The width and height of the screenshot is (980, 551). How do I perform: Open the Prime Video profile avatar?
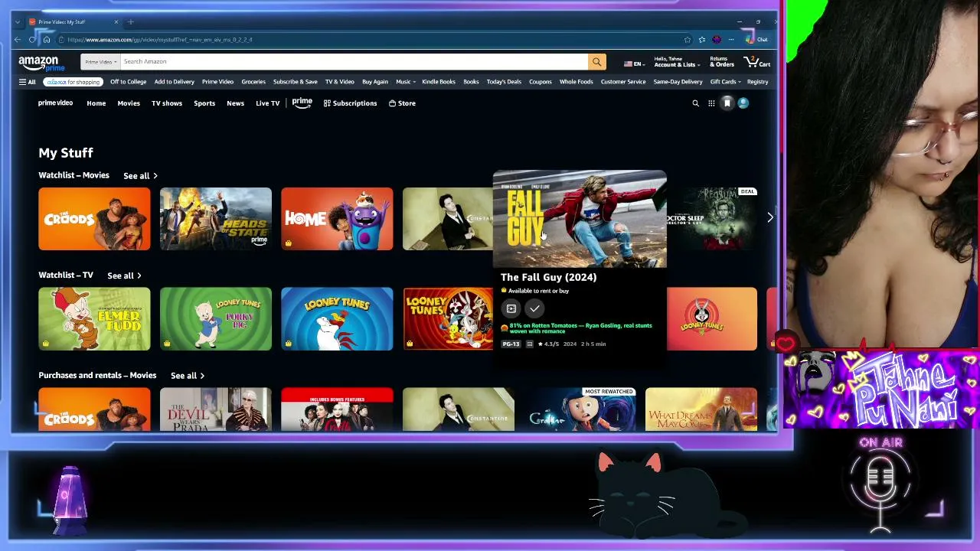pyautogui.click(x=743, y=103)
